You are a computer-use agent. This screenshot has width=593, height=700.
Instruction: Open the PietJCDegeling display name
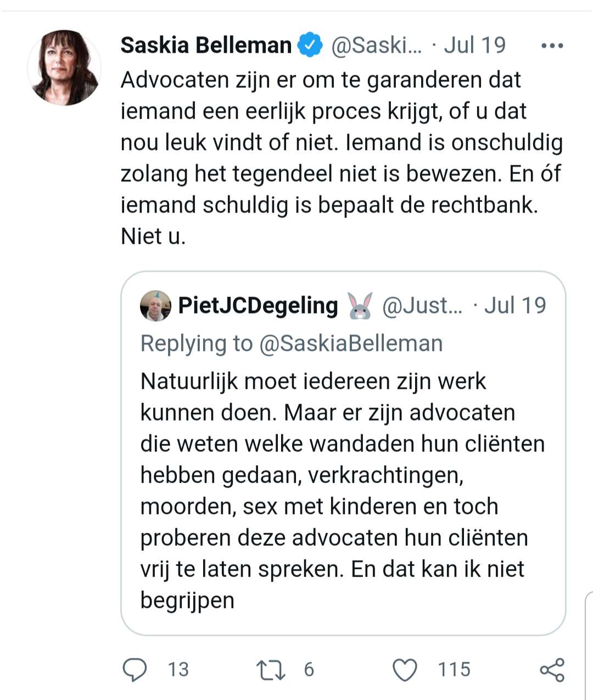258,306
